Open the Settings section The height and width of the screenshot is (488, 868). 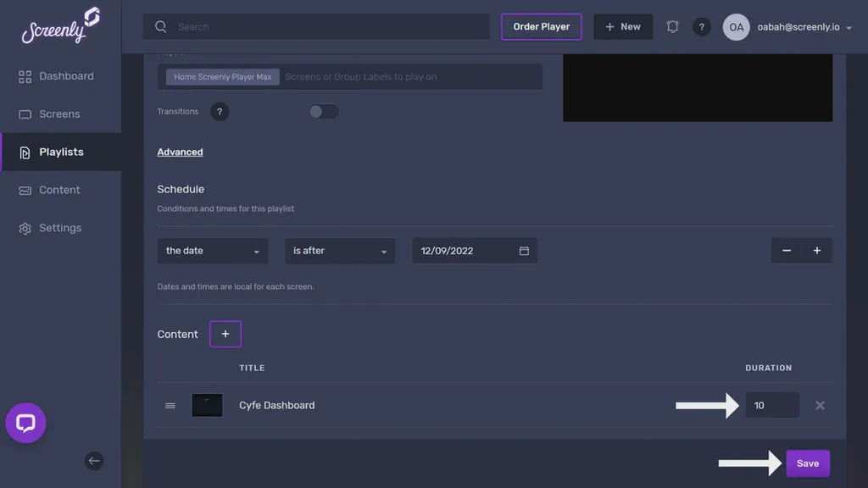tap(58, 227)
